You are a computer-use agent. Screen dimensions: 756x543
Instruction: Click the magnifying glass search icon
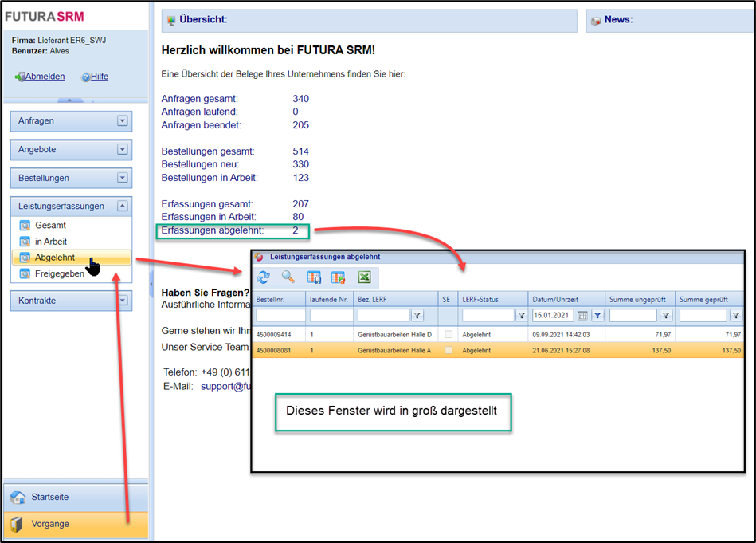288,277
